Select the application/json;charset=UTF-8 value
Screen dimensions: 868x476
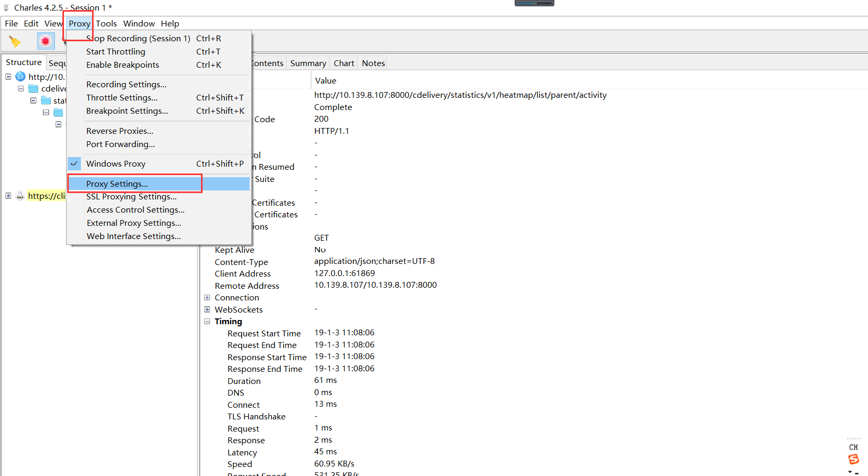tap(374, 261)
